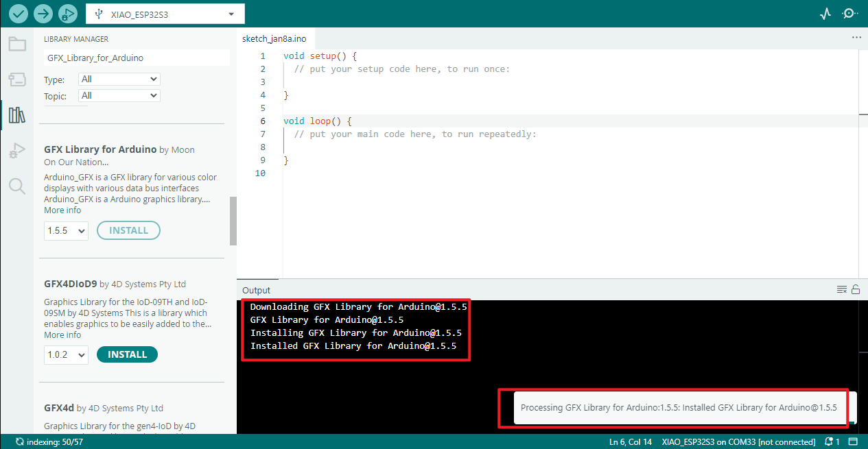Open the Serial Monitor
This screenshot has width=868, height=449.
(849, 14)
